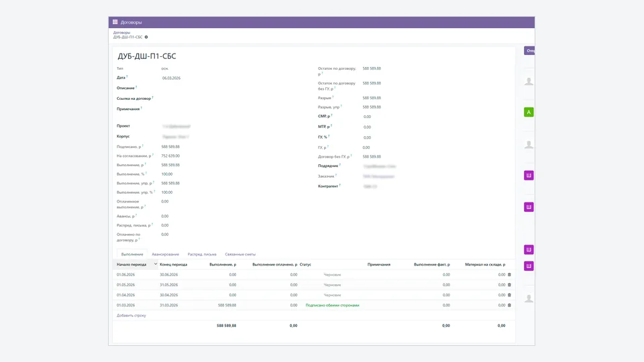The width and height of the screenshot is (644, 362).
Task: Sort by Выполнение оплачено, р column header
Action: pos(275,264)
